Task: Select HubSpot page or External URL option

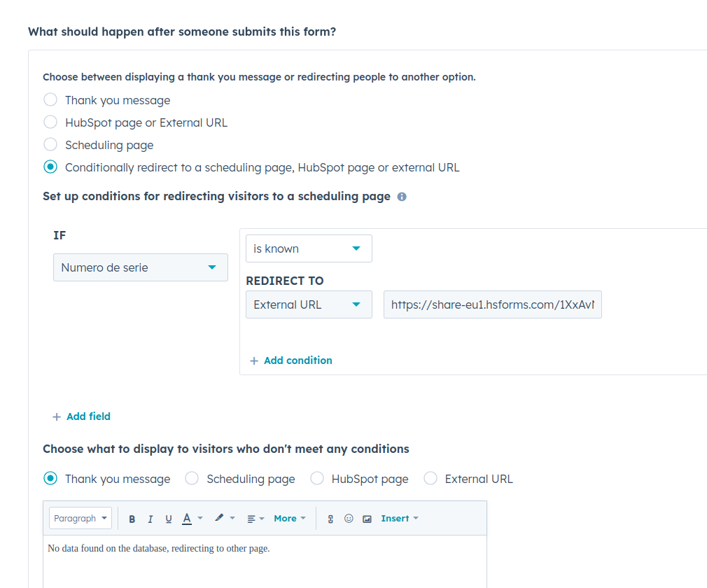Action: click(x=50, y=122)
